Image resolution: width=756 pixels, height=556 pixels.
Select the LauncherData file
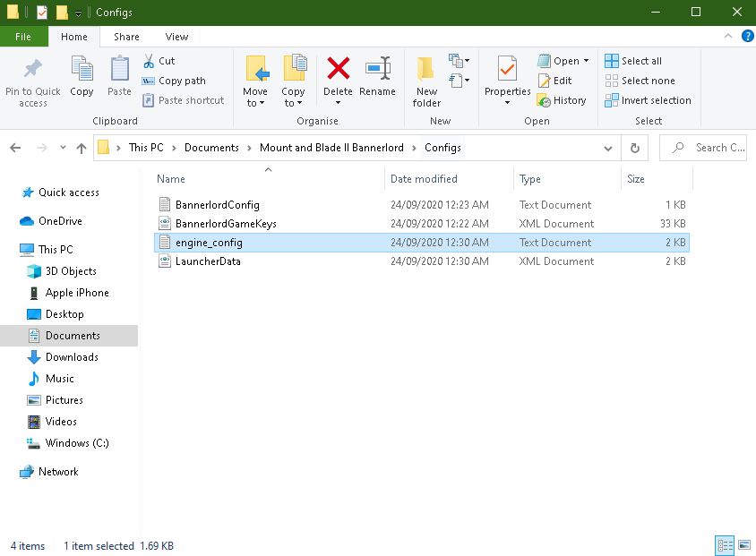[422, 261]
